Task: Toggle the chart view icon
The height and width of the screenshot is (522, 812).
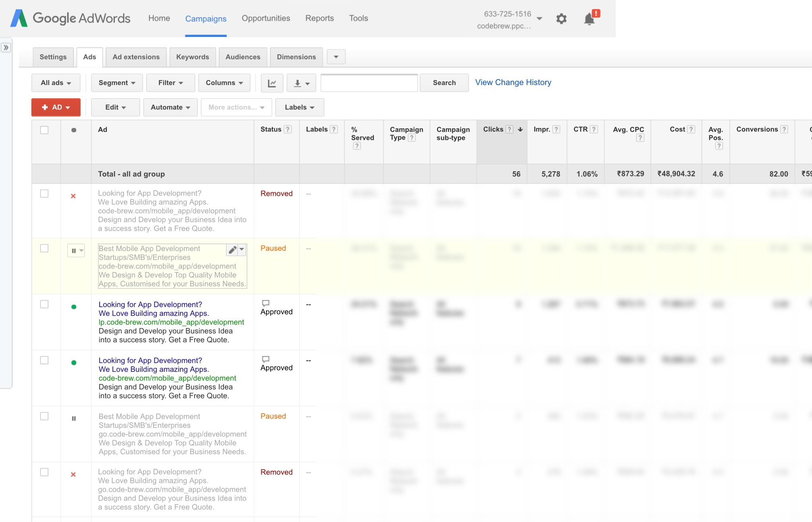Action: coord(272,83)
